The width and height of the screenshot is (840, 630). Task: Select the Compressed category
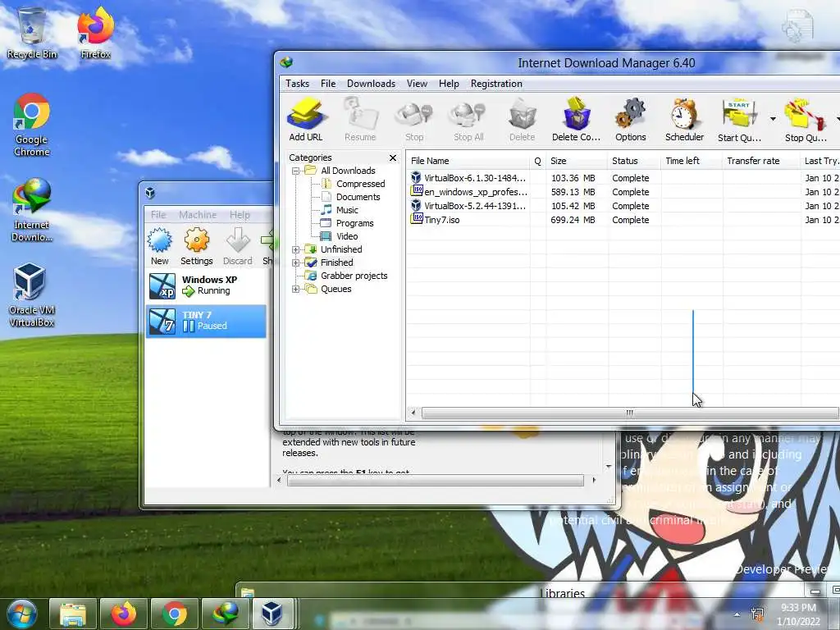pos(353,184)
